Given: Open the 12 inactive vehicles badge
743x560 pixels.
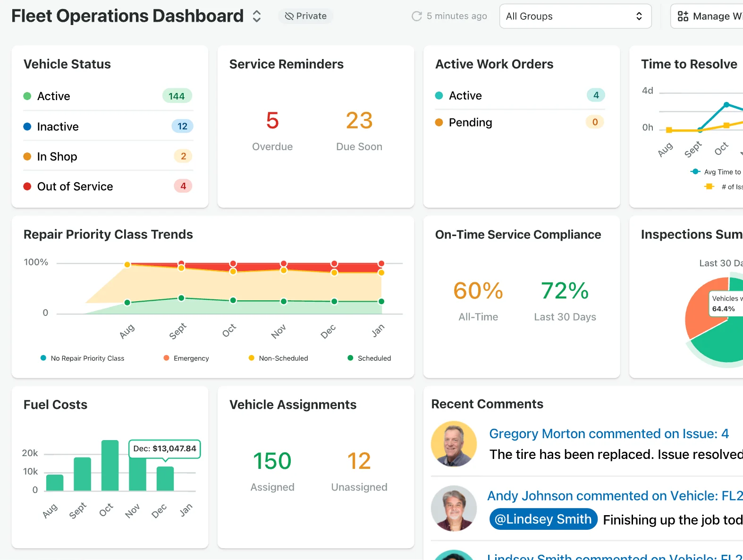Looking at the screenshot, I should coord(182,126).
